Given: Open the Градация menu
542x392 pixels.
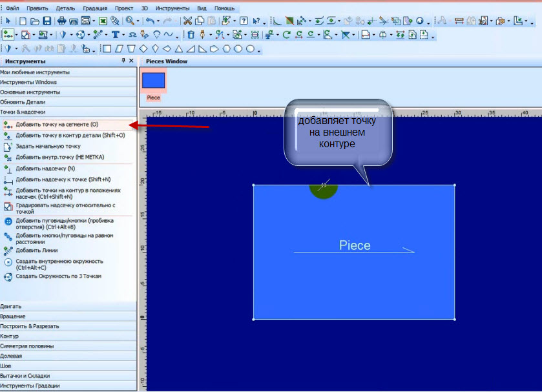Looking at the screenshot, I should coord(95,8).
